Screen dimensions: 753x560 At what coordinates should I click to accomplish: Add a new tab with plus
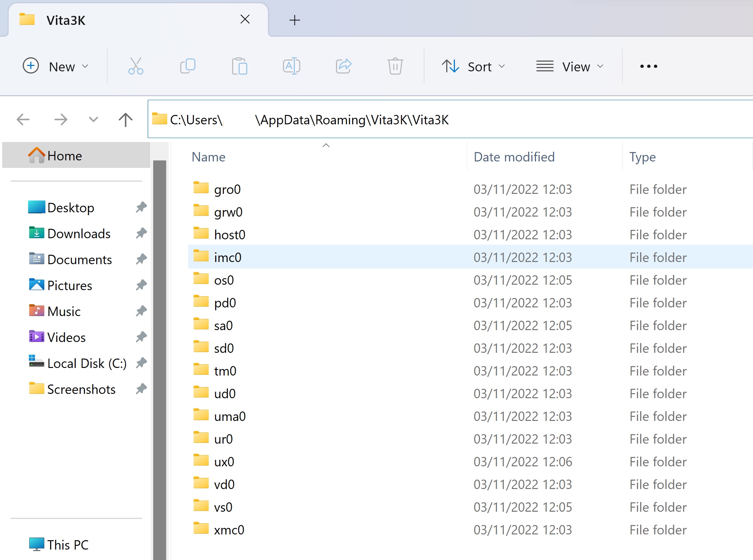tap(294, 20)
